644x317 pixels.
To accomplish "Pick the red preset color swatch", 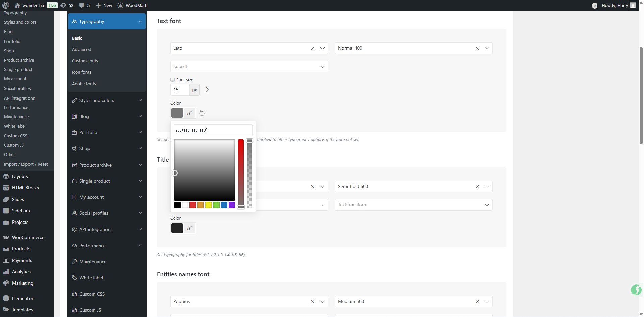I will [193, 205].
